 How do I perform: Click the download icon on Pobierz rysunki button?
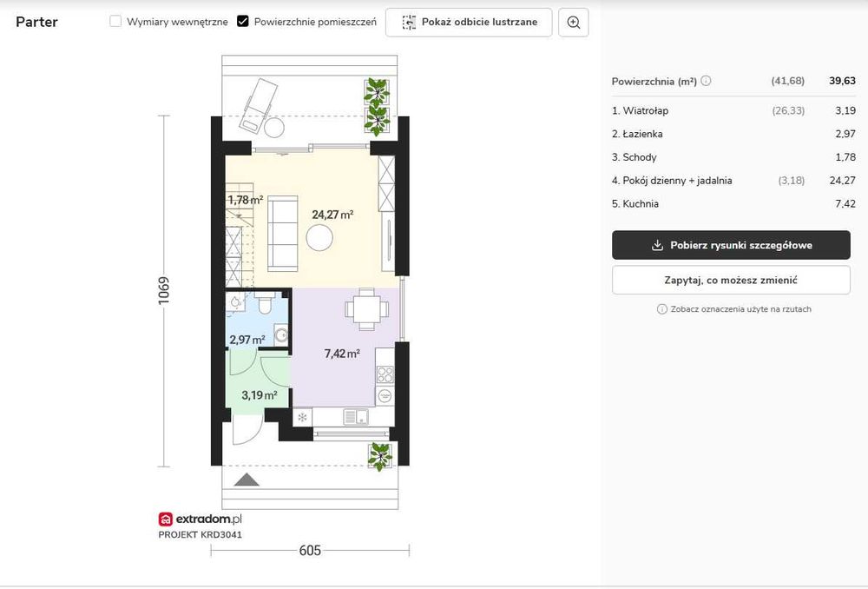click(x=657, y=246)
